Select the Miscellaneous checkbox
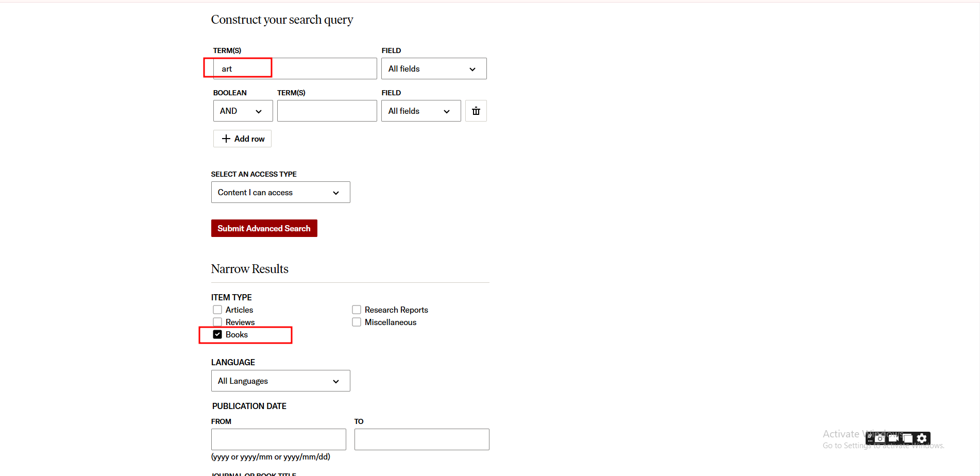 click(357, 322)
